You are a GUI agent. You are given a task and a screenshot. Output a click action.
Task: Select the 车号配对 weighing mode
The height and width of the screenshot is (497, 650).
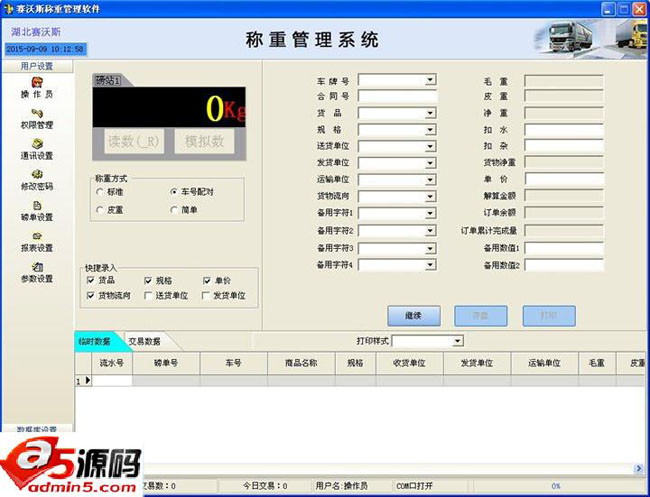point(174,192)
